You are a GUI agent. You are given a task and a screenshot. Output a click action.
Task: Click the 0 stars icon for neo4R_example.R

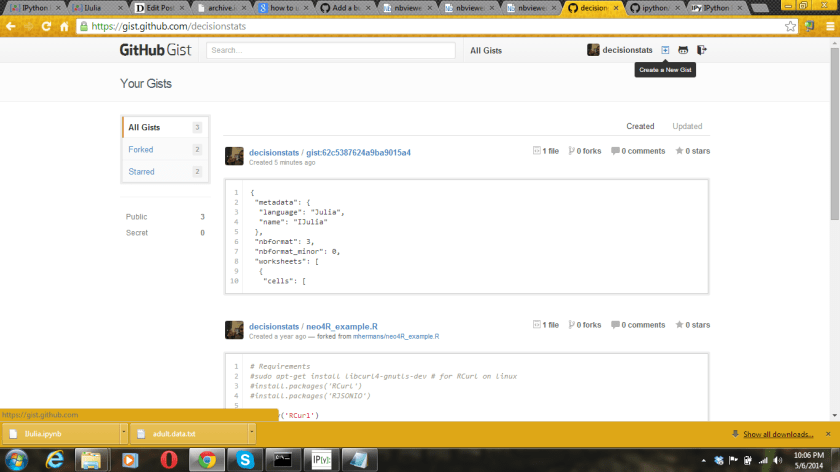(x=679, y=325)
